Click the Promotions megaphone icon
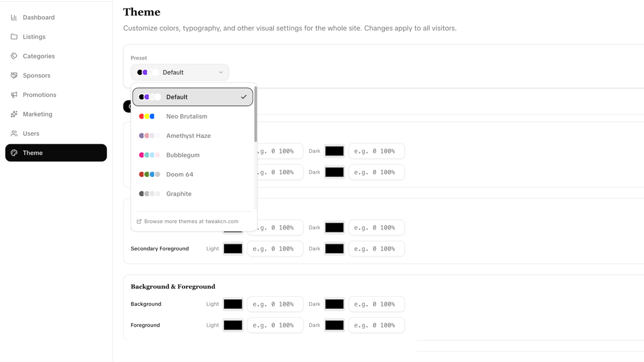 [14, 95]
